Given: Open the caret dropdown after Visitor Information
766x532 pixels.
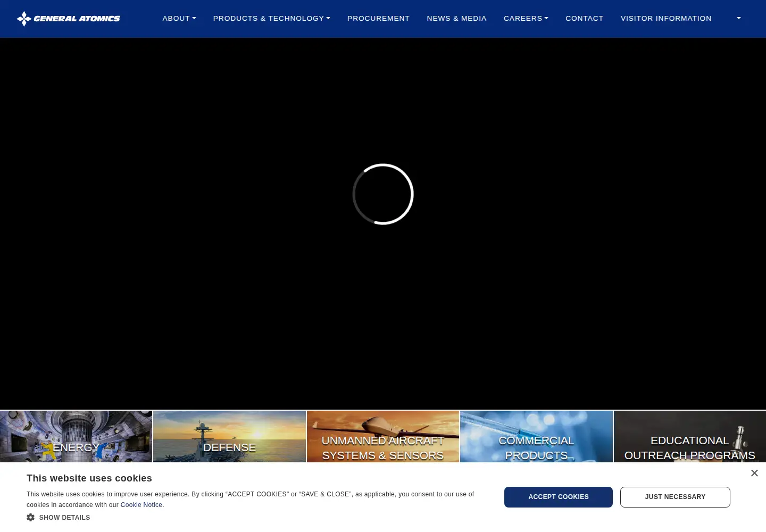Looking at the screenshot, I should tap(738, 19).
